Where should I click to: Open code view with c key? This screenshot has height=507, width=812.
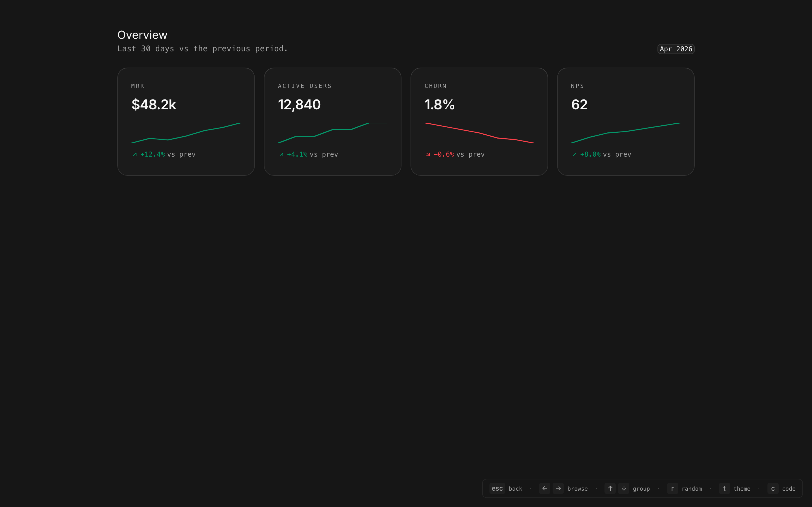coord(773,489)
